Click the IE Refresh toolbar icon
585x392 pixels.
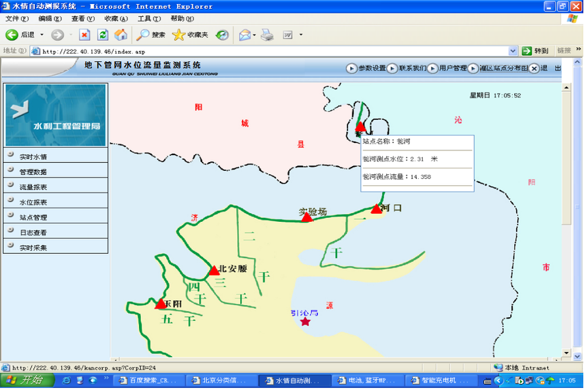(103, 35)
